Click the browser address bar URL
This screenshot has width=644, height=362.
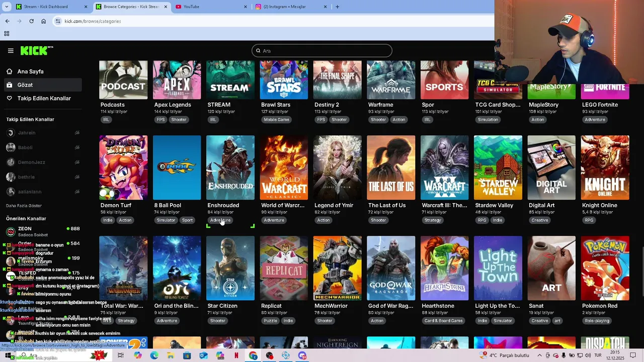93,21
